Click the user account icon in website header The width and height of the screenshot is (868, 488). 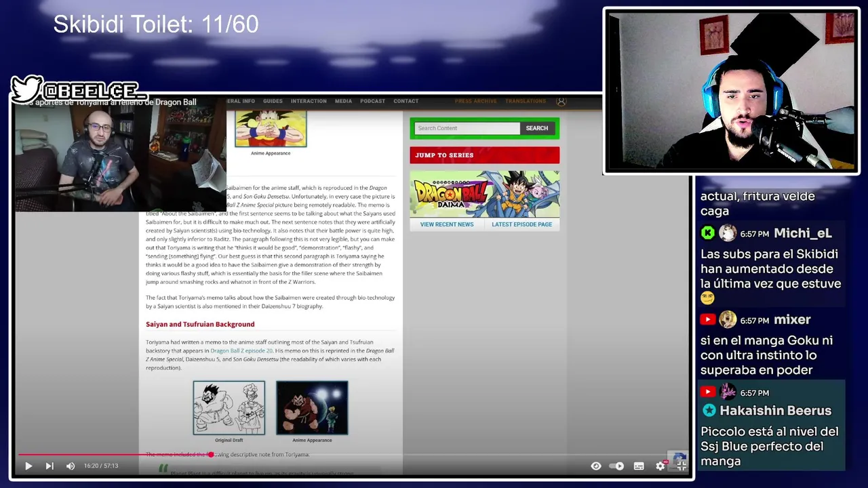(x=561, y=101)
